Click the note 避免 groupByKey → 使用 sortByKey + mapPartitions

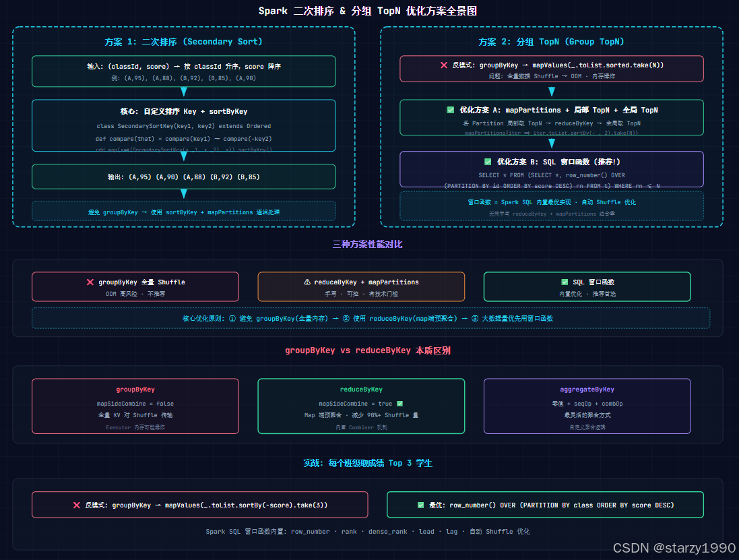tap(184, 212)
